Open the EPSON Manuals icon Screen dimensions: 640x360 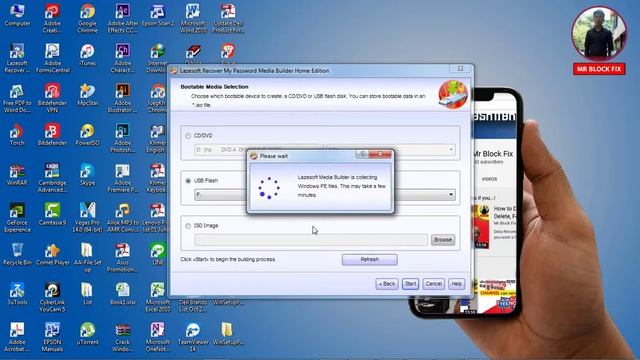point(52,337)
